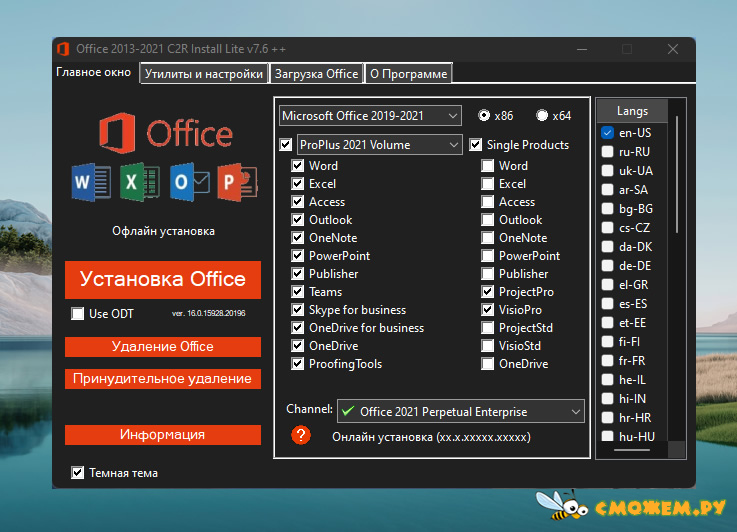Switch to Утилиты и настройки tab
Image resolution: width=737 pixels, height=532 pixels.
coord(204,74)
